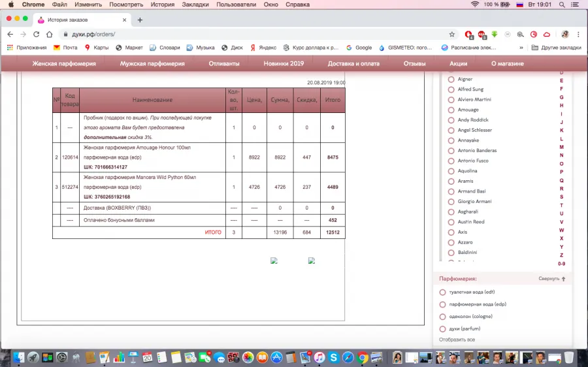Open the История menu
Screen dimensions: 588x367
(x=163, y=5)
